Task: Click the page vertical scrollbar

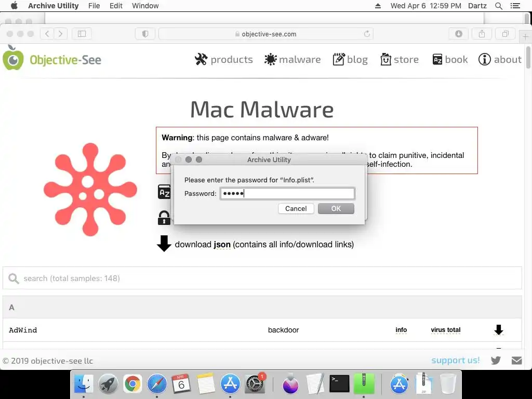Action: pyautogui.click(x=528, y=57)
